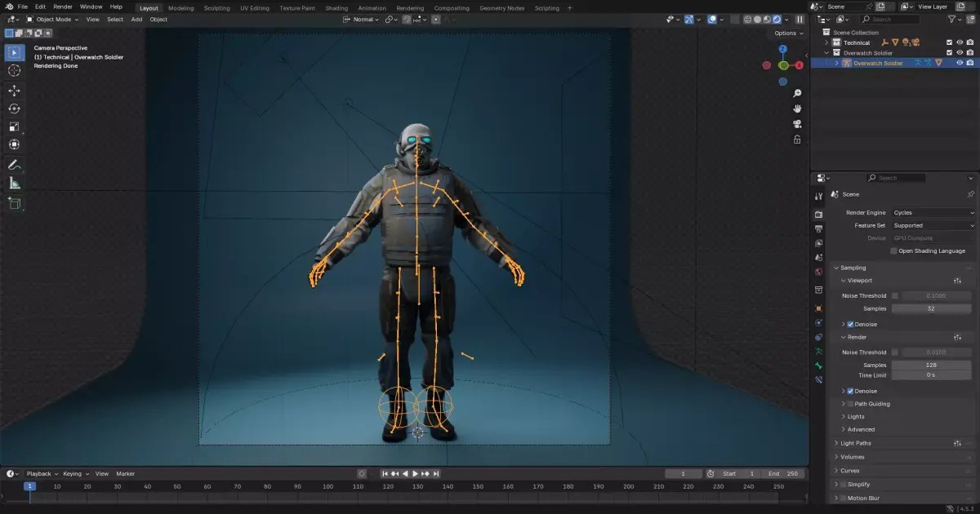Open the File menu
Viewport: 980px width, 514px height.
(23, 7)
